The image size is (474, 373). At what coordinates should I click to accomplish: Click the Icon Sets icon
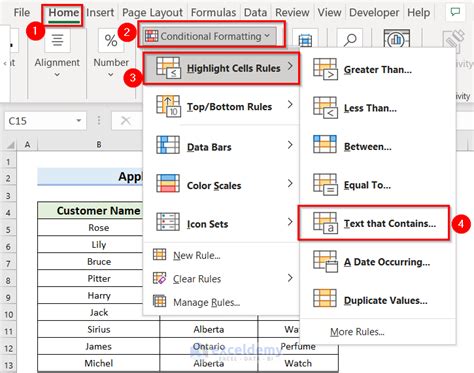coord(168,222)
